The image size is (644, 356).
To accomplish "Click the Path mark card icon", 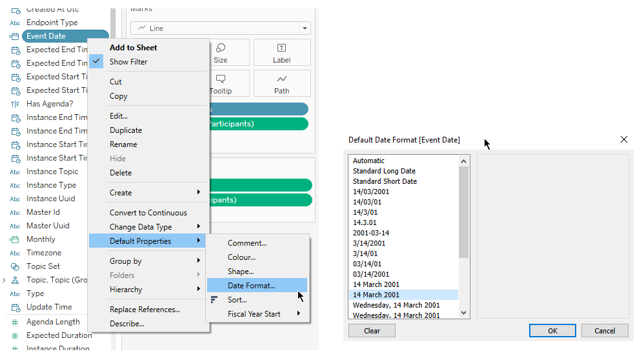I will (x=281, y=79).
